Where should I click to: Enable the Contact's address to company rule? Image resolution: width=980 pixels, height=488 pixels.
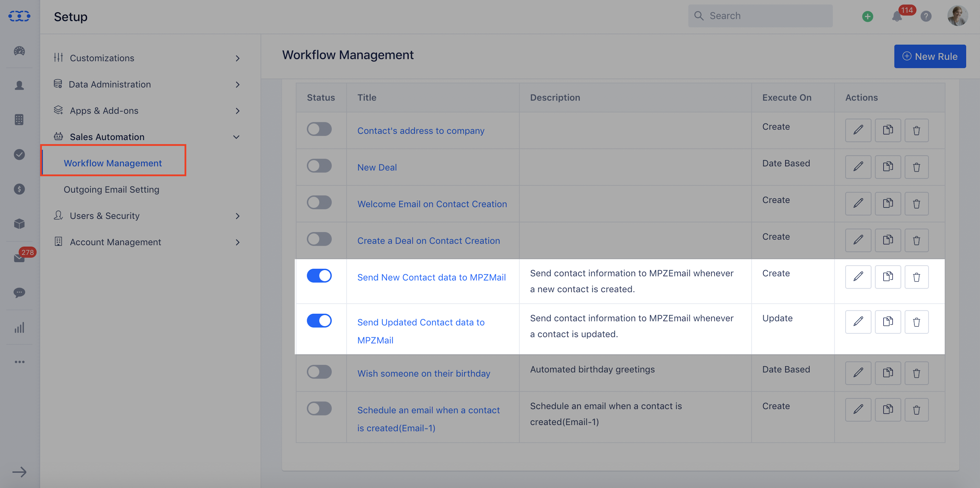pos(319,129)
